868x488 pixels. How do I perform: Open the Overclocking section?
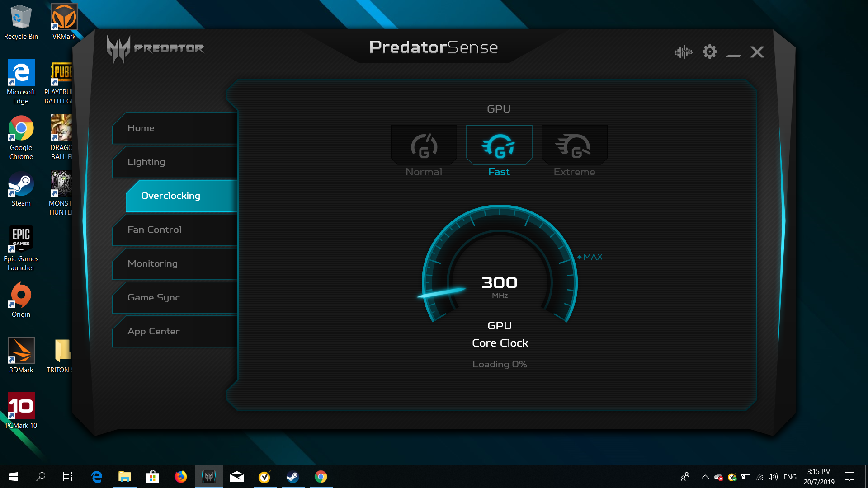pos(182,196)
